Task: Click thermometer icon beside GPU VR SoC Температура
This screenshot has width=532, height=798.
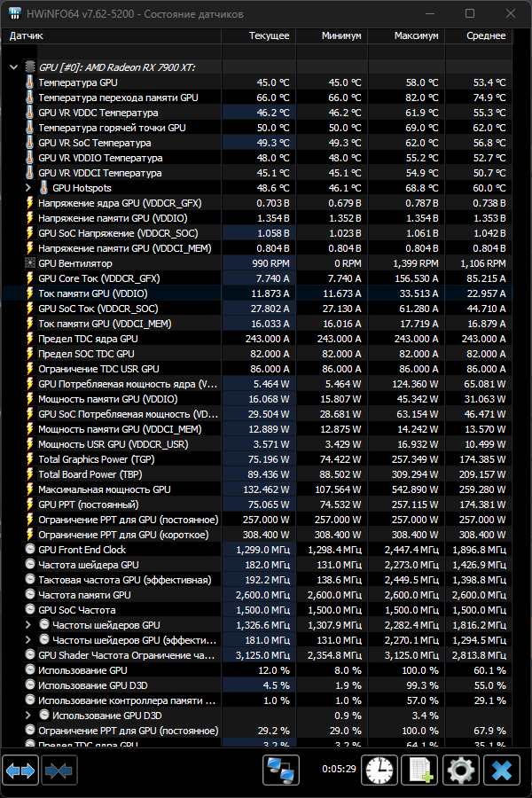Action: pos(30,143)
